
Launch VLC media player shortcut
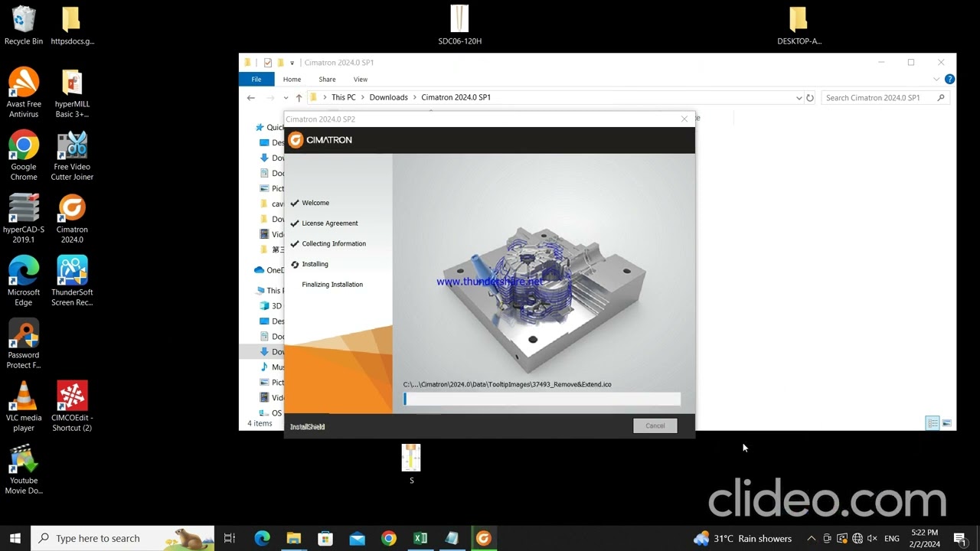point(24,406)
